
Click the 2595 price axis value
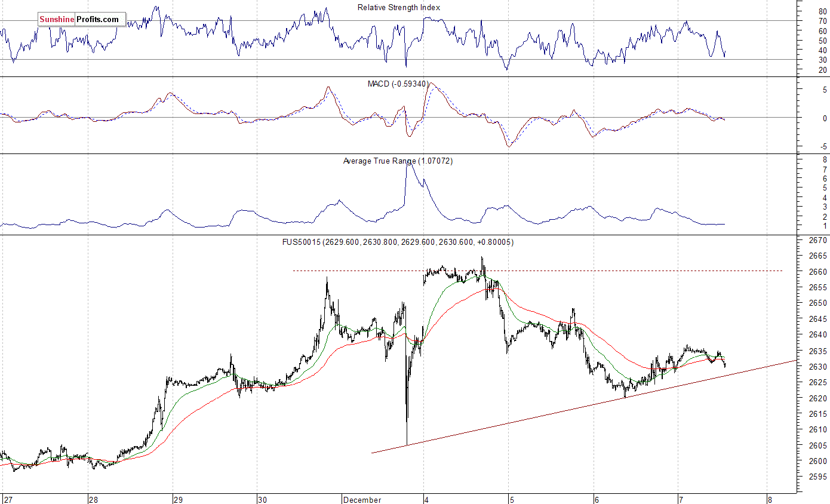(819, 477)
